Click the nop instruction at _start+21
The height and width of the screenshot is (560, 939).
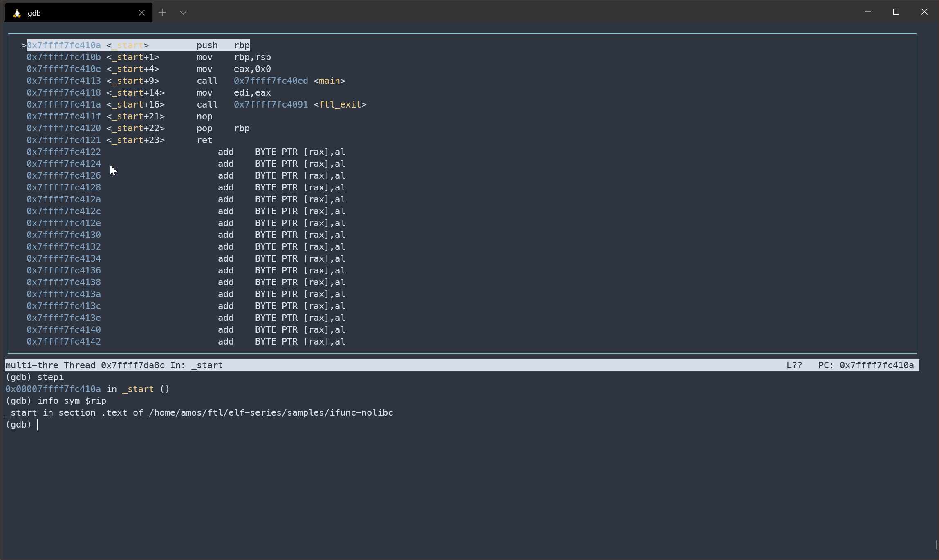[204, 116]
